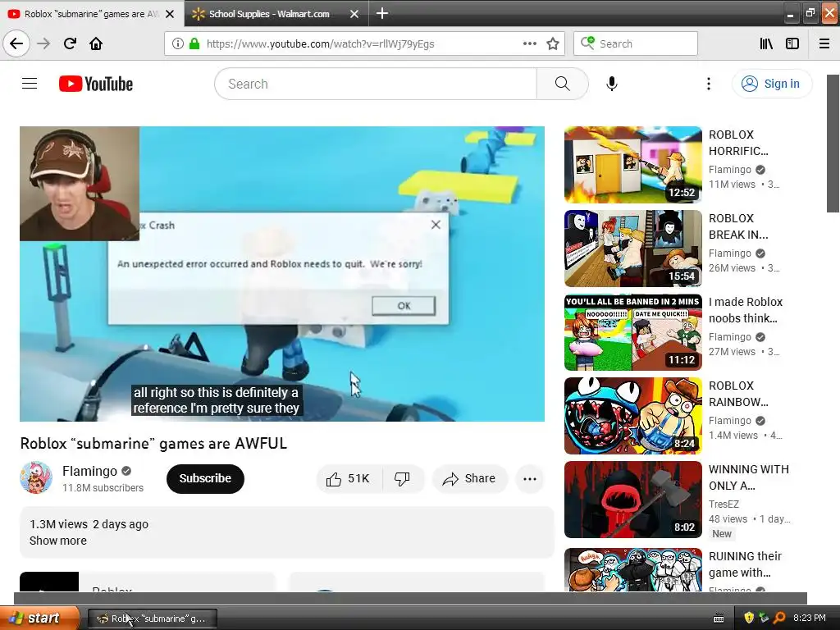Open the browser home page
840x630 pixels.
(x=96, y=43)
